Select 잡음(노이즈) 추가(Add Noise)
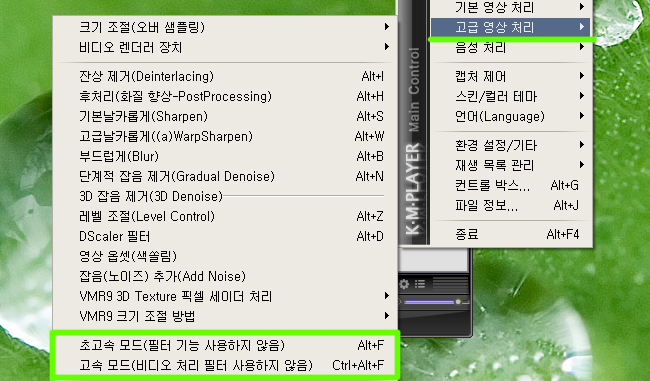Screen dimensions: 650x381 point(225,276)
